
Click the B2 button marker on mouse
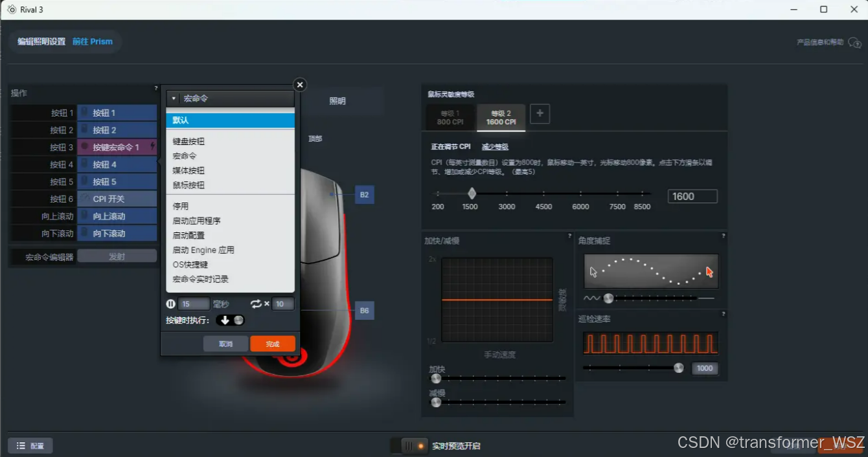[364, 194]
